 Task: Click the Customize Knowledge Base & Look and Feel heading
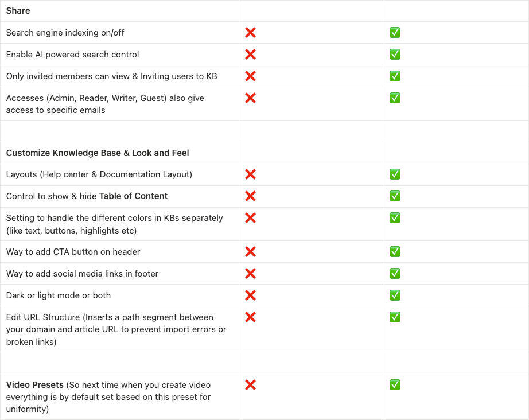pos(98,153)
